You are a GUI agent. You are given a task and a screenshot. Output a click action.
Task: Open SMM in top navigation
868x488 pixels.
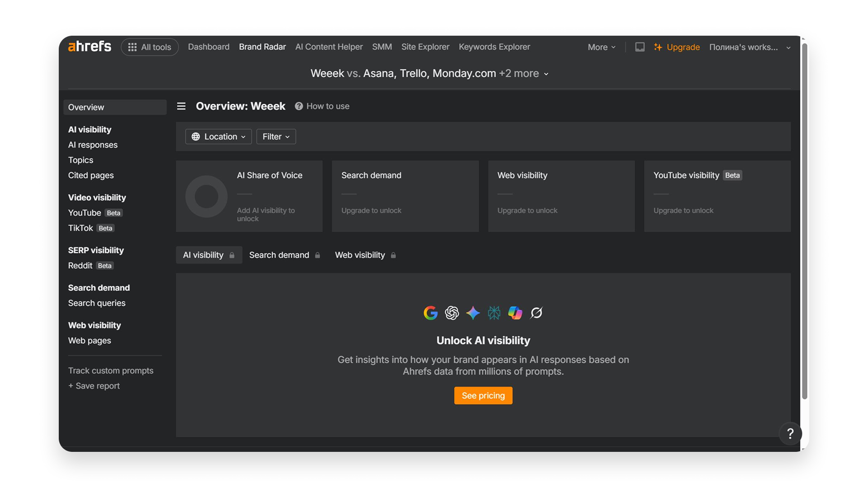(x=382, y=47)
